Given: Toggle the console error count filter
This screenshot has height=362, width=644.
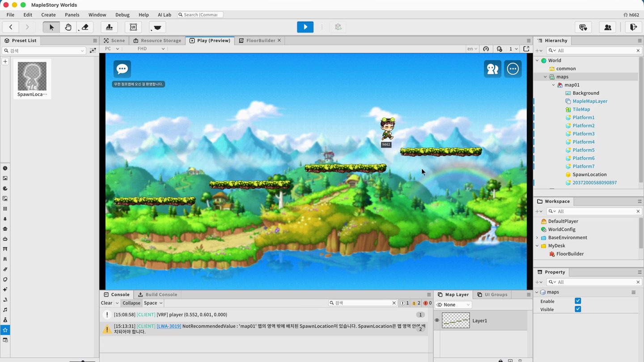Looking at the screenshot, I should coord(428,303).
